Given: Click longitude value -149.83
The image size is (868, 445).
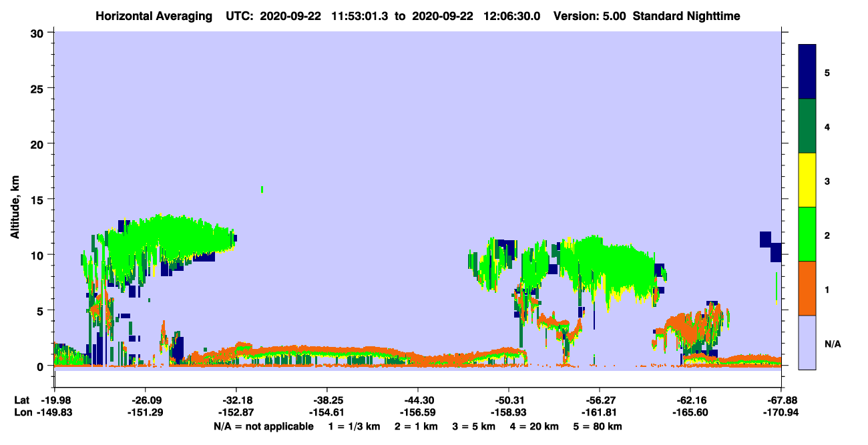Looking at the screenshot, I should [x=55, y=413].
